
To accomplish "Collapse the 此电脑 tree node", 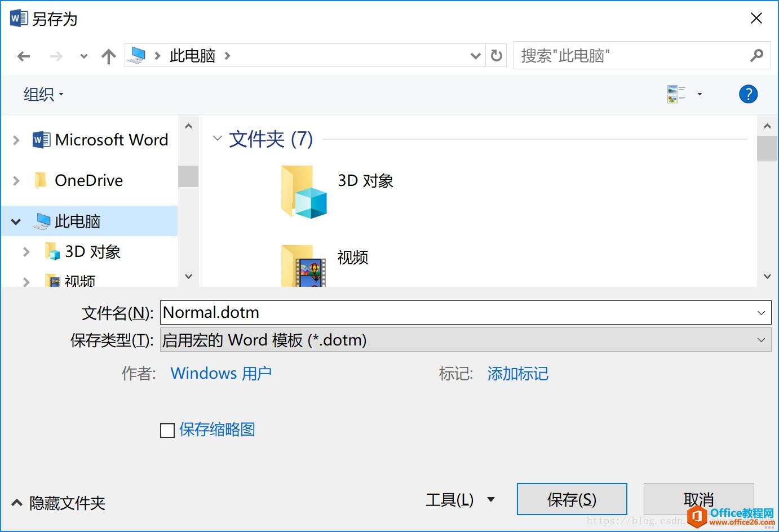I will [15, 221].
